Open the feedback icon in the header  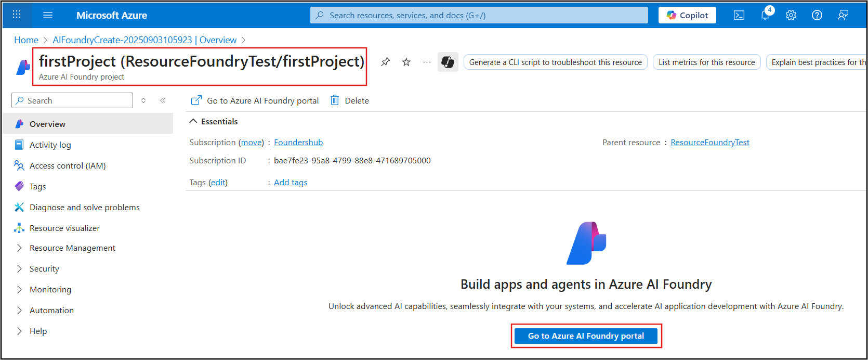[x=843, y=15]
